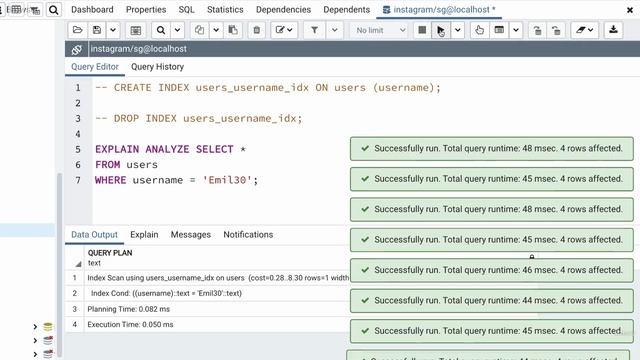Expand the Find options dropdown
The height and width of the screenshot is (360, 640).
(x=177, y=30)
